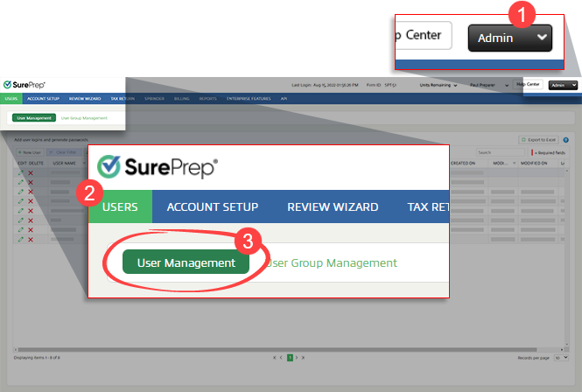Screen dimensions: 582x392
Task: Click the horizontal scrollbar's right arrow
Action: click(562, 350)
